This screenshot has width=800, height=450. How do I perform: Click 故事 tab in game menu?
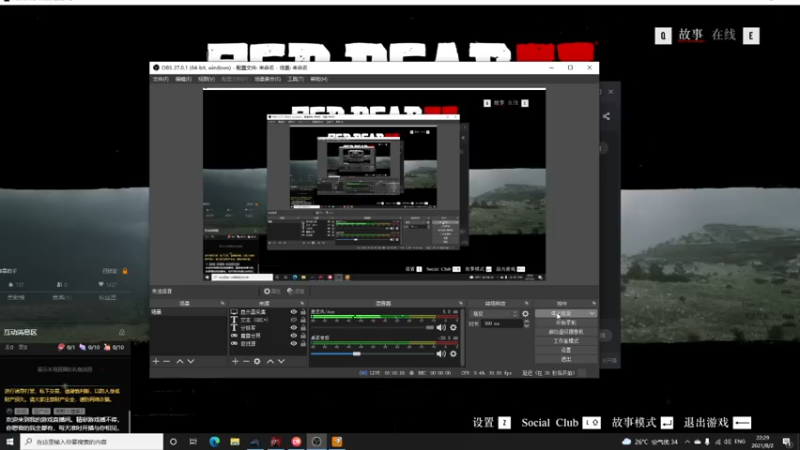[x=691, y=35]
